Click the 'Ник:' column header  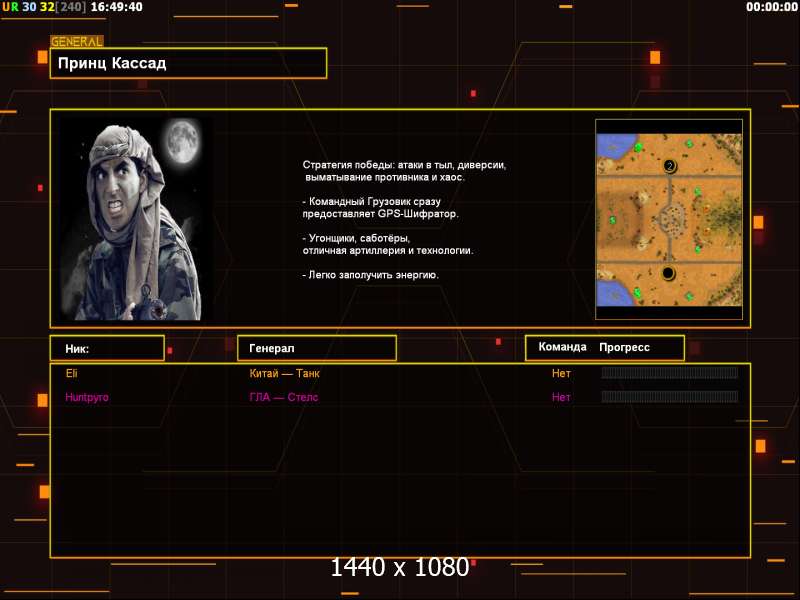click(107, 348)
